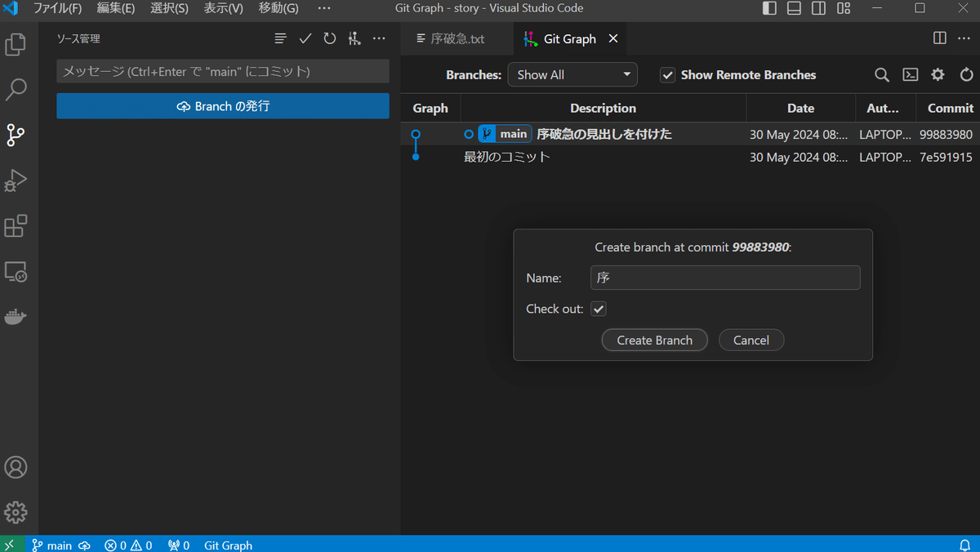This screenshot has width=980, height=552.
Task: Open the 編集(E) menu
Action: click(x=116, y=8)
